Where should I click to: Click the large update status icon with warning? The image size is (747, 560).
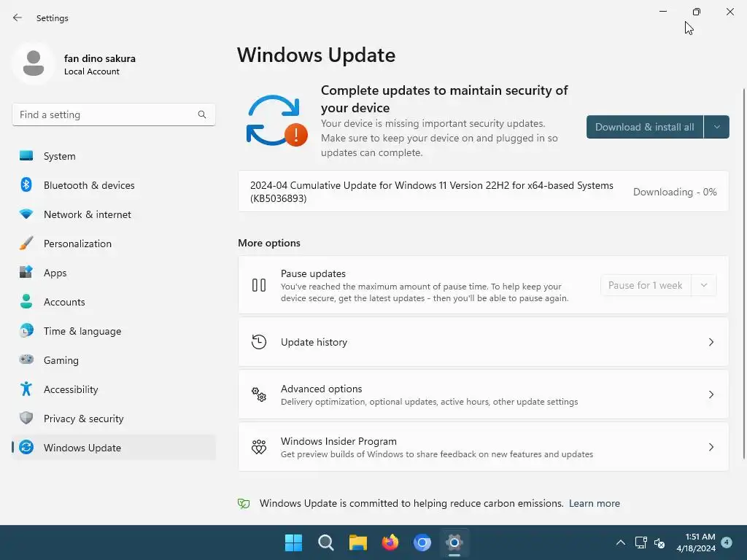coord(276,121)
